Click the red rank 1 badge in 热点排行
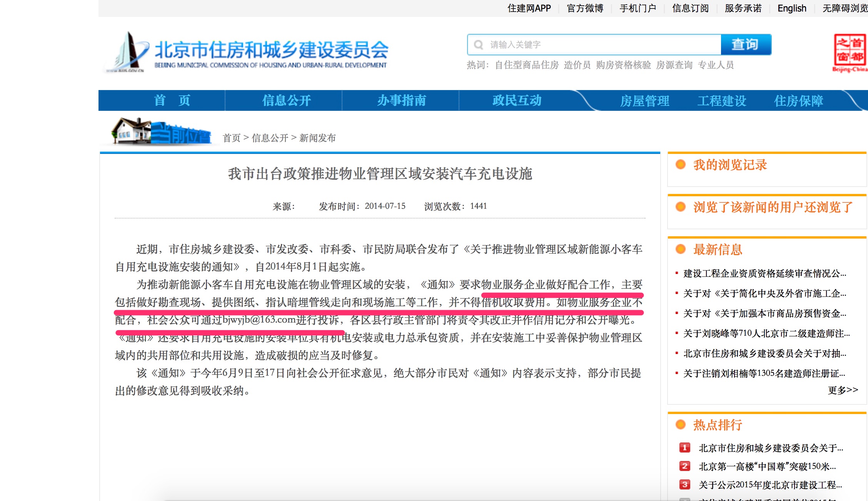 click(x=684, y=448)
